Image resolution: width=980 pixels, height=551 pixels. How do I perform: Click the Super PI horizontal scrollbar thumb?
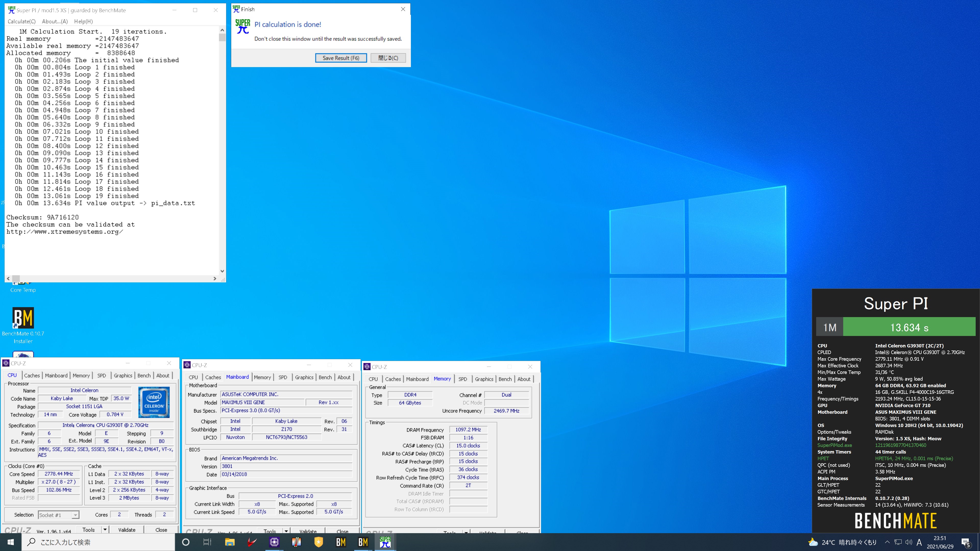coord(16,278)
